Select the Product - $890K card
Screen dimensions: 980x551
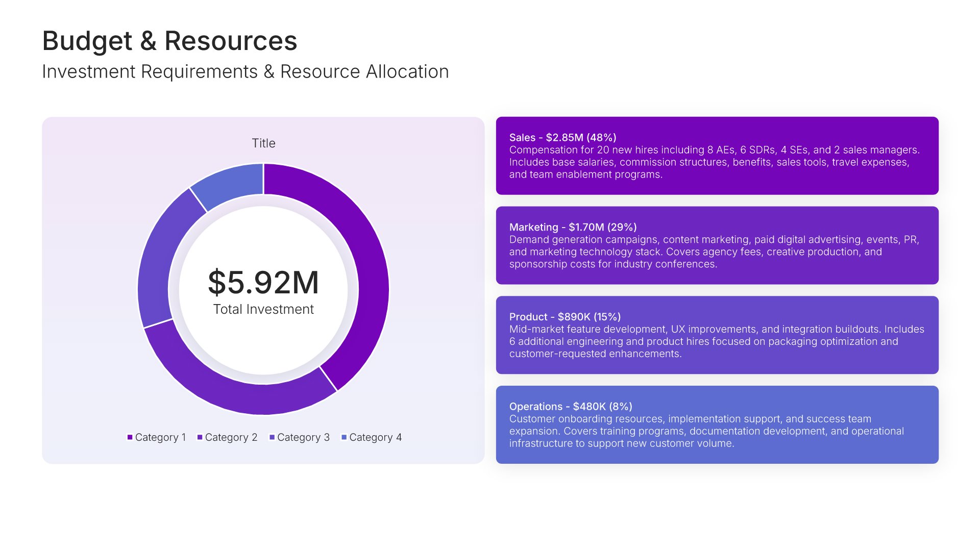tap(717, 335)
